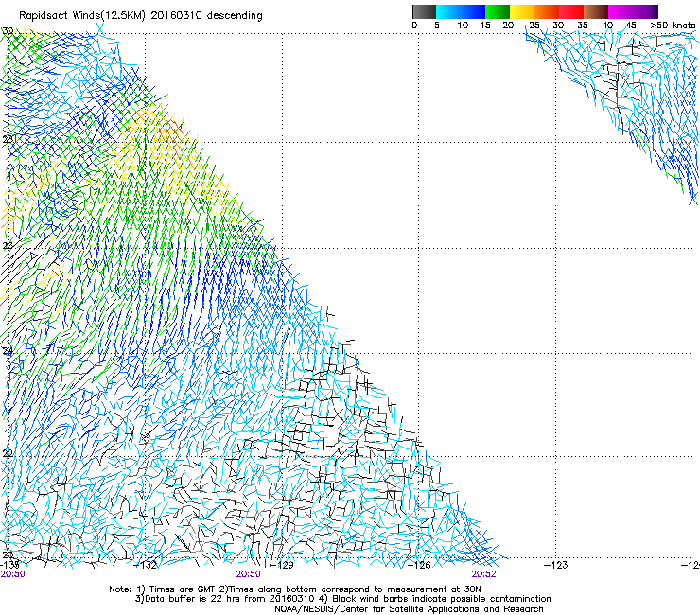The height and width of the screenshot is (615, 700).
Task: Click the '25' legend scale label
Action: coord(534,26)
